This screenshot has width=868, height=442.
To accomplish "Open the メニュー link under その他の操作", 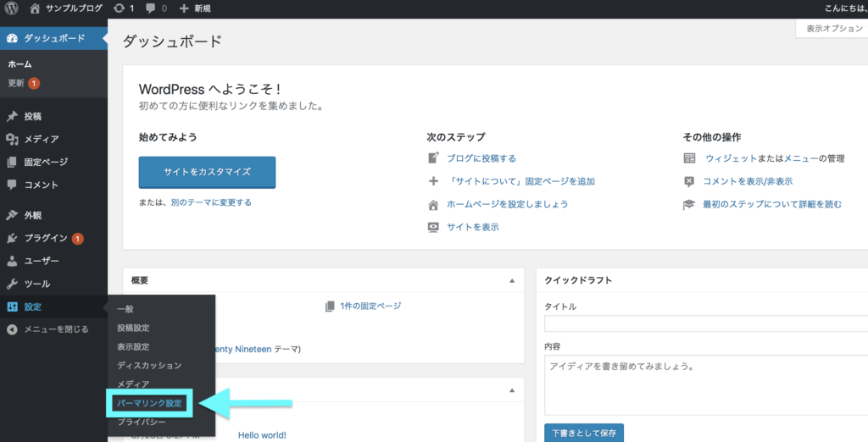I will point(801,158).
